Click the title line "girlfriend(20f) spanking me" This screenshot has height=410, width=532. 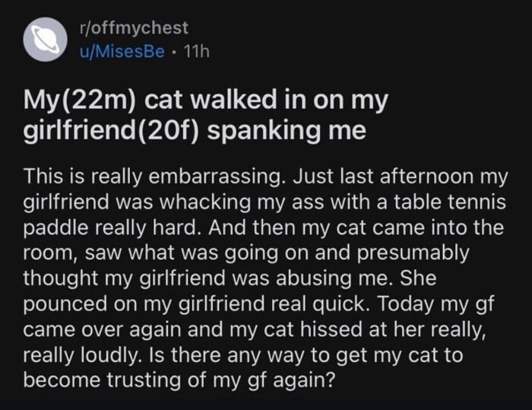(x=195, y=131)
